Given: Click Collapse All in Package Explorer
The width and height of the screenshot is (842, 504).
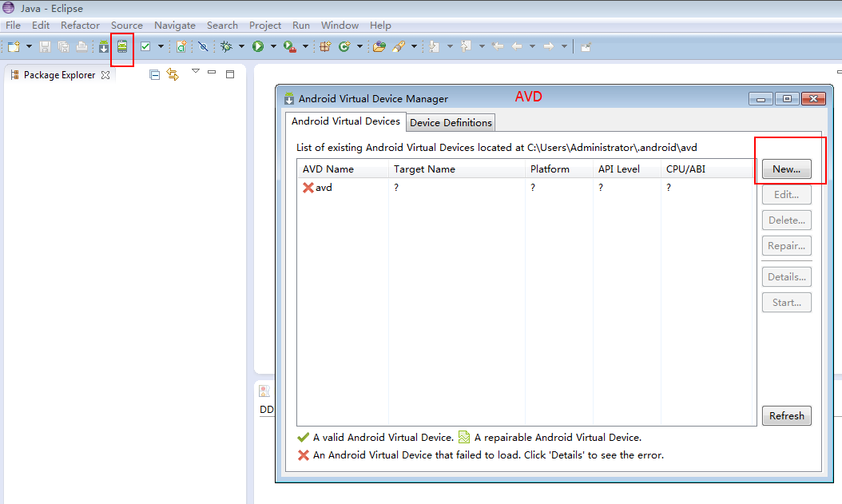Looking at the screenshot, I should point(155,74).
